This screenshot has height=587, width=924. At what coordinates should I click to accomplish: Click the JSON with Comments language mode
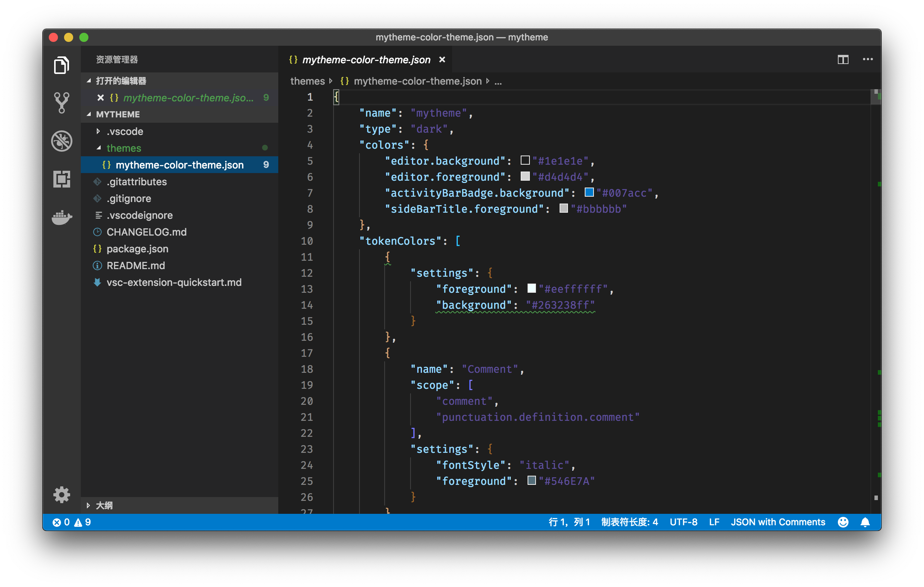(778, 522)
